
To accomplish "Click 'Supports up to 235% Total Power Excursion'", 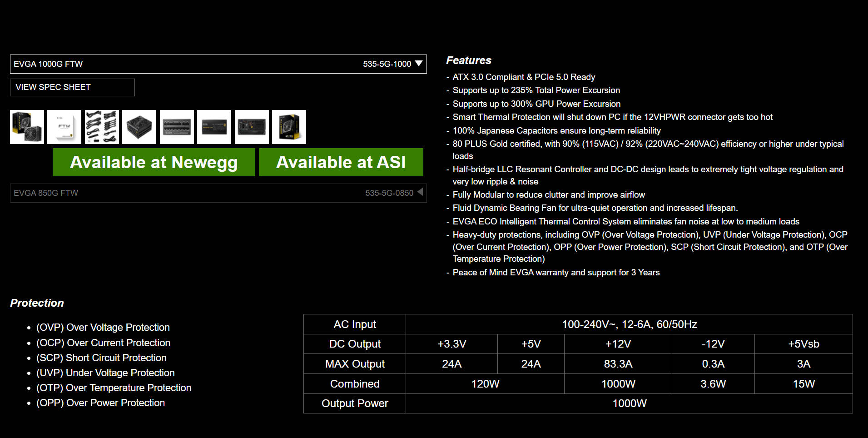I will 536,90.
